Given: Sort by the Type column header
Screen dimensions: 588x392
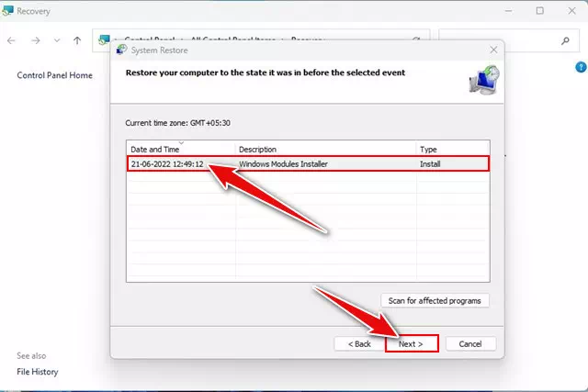Looking at the screenshot, I should (x=453, y=149).
